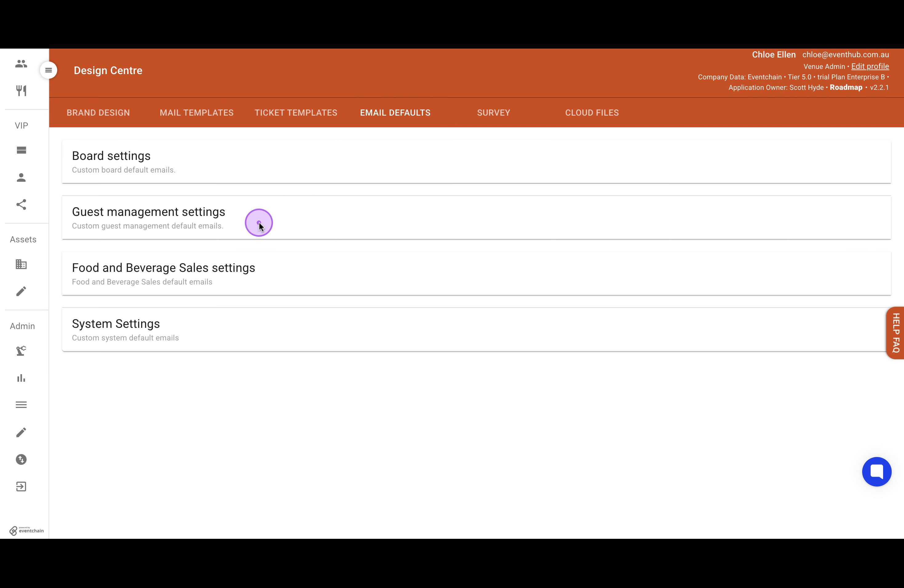Click the Design Centre page title
Screen dimensions: 904x588
[x=108, y=71]
